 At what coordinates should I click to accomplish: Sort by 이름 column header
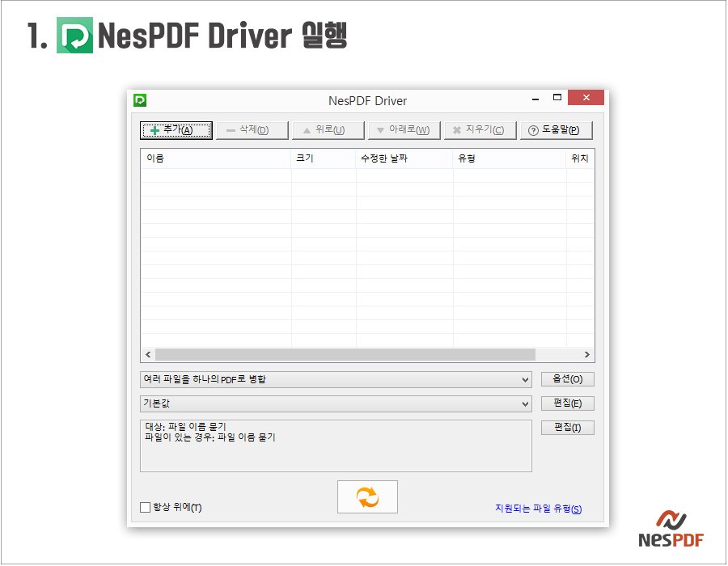click(216, 158)
